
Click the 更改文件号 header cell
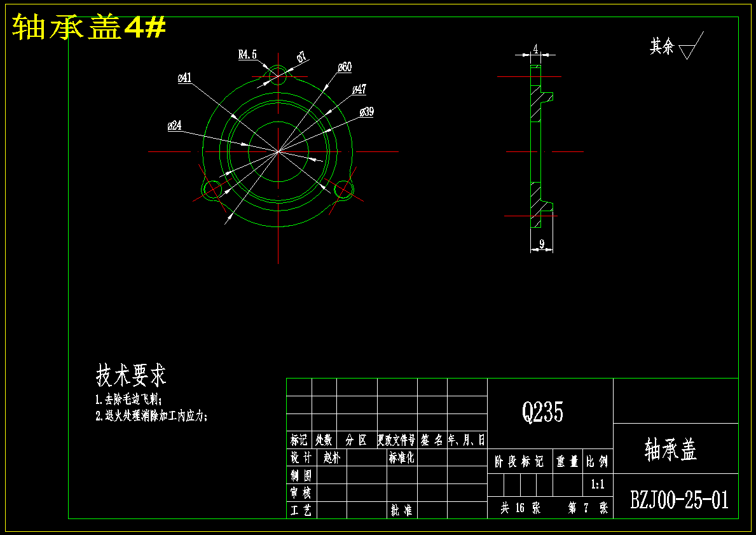(396, 440)
